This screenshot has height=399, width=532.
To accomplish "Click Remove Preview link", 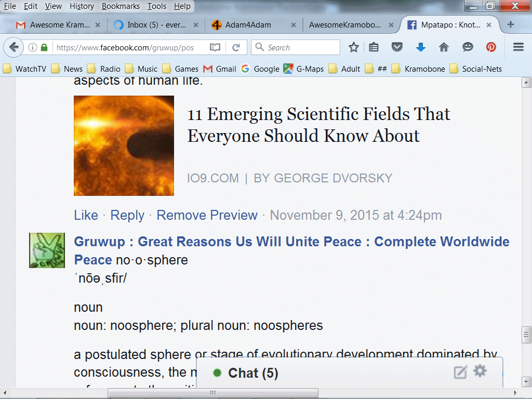I will point(207,215).
